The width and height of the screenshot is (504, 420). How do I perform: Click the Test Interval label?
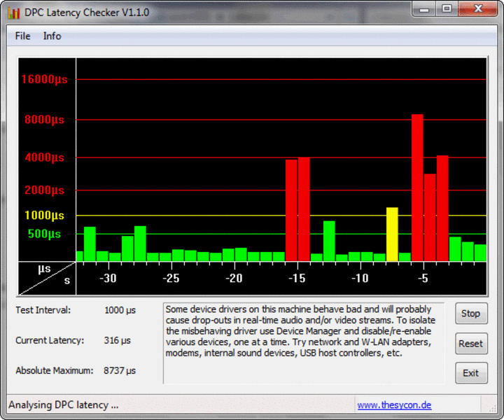pyautogui.click(x=43, y=310)
